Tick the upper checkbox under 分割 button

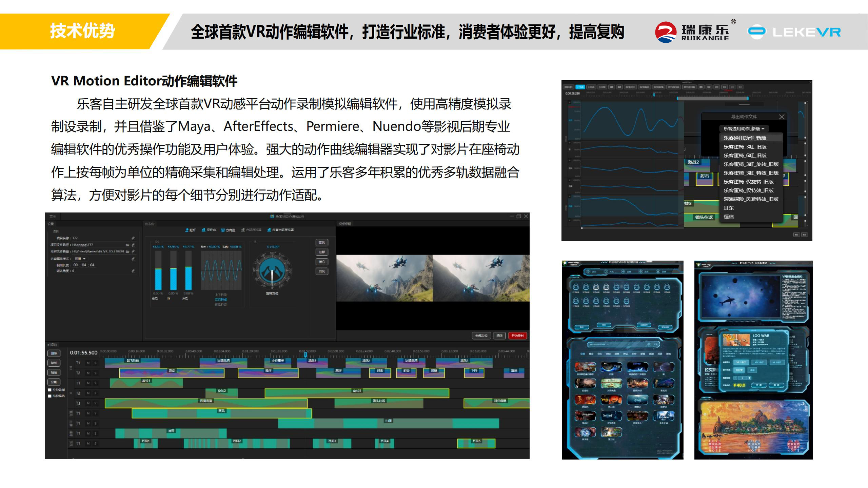click(50, 390)
